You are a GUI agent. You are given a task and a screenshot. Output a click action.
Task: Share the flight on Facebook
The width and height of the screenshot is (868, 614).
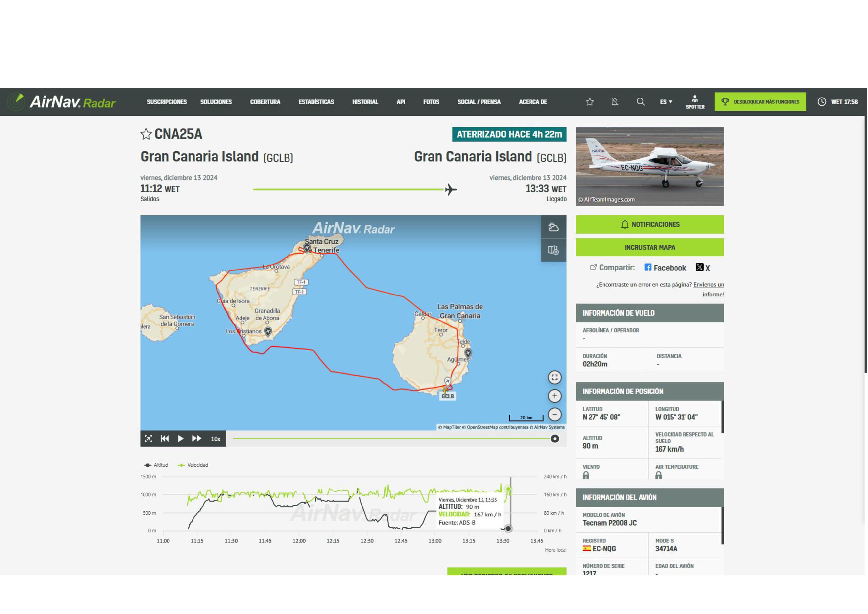(x=665, y=268)
